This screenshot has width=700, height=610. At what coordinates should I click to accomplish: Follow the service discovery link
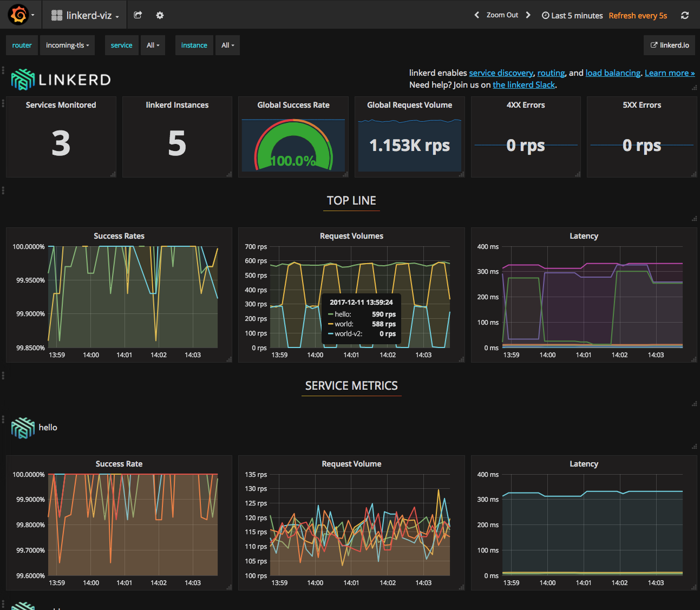501,73
